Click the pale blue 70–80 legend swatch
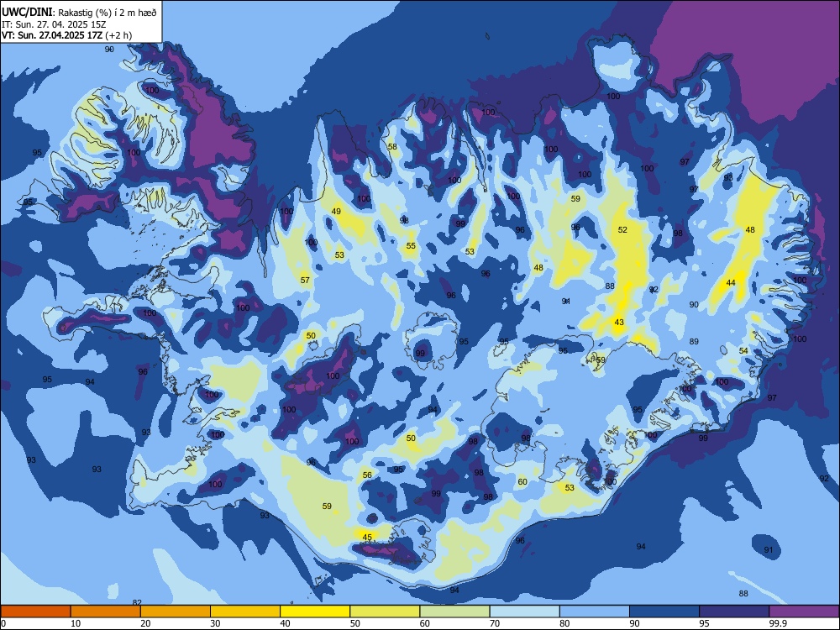840x630 pixels. coord(524,611)
